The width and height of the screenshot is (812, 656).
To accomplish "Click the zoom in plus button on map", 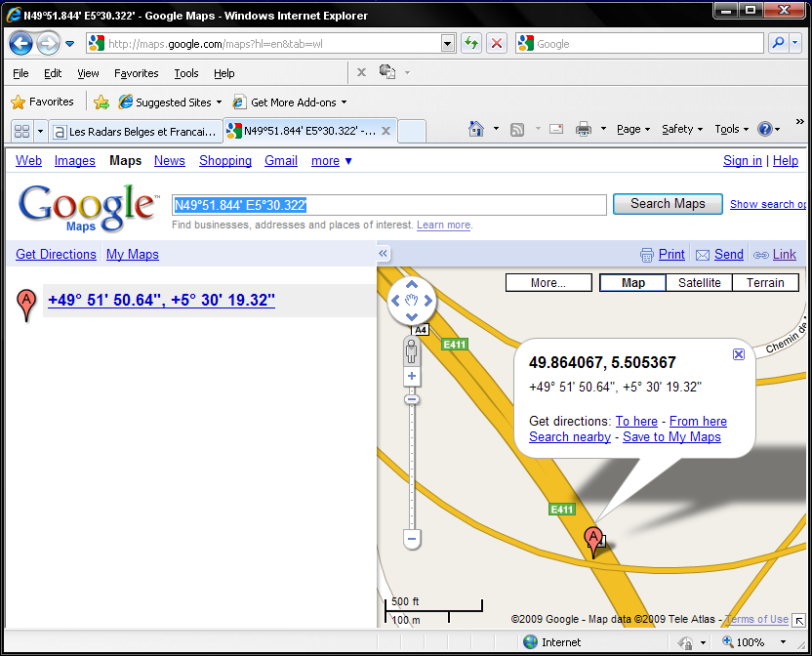I will tap(412, 376).
